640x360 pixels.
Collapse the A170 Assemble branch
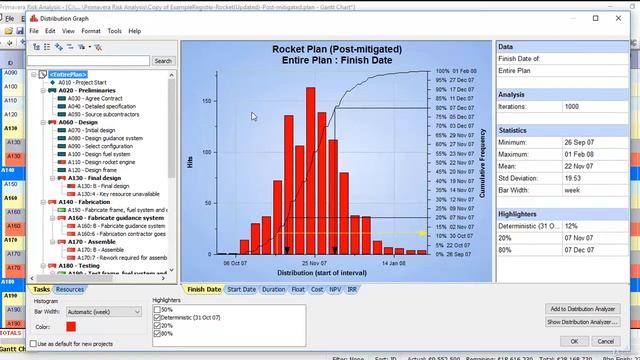tap(52, 242)
